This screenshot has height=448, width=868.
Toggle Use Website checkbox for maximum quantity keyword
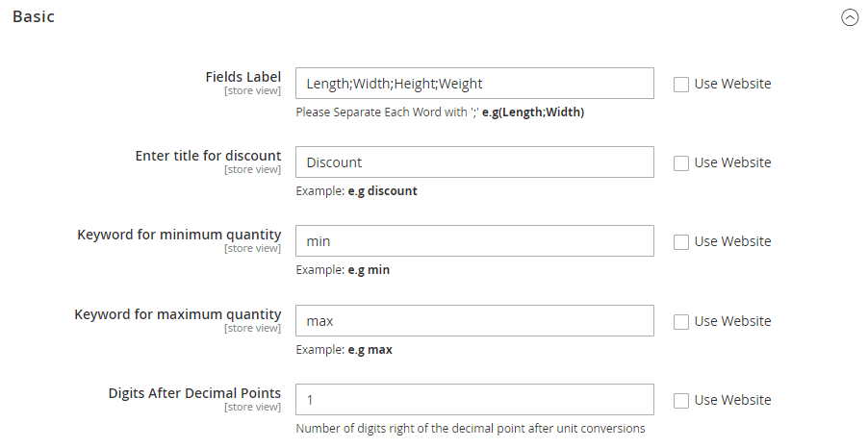coord(681,321)
